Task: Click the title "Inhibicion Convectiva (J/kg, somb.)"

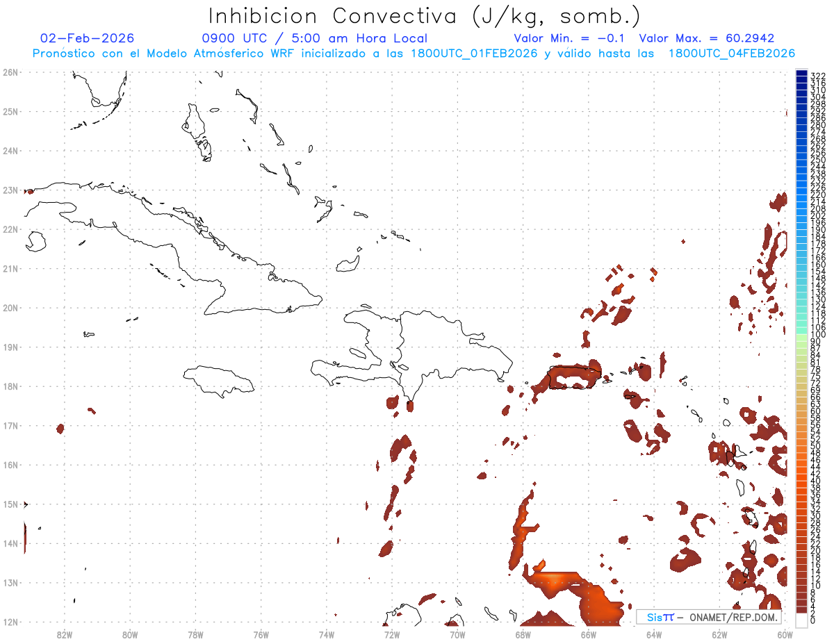Action: tap(424, 16)
